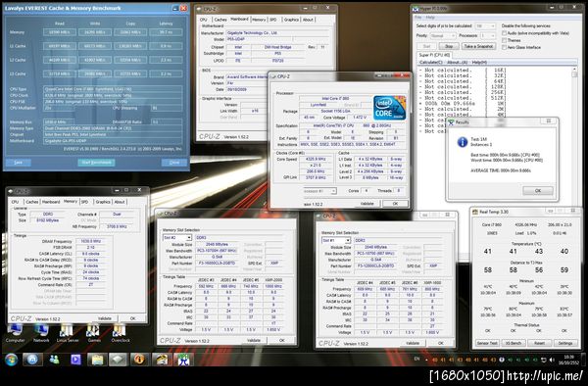Select the About tab in CPU-Z Mainboard window
The height and width of the screenshot is (386, 588).
308,20
